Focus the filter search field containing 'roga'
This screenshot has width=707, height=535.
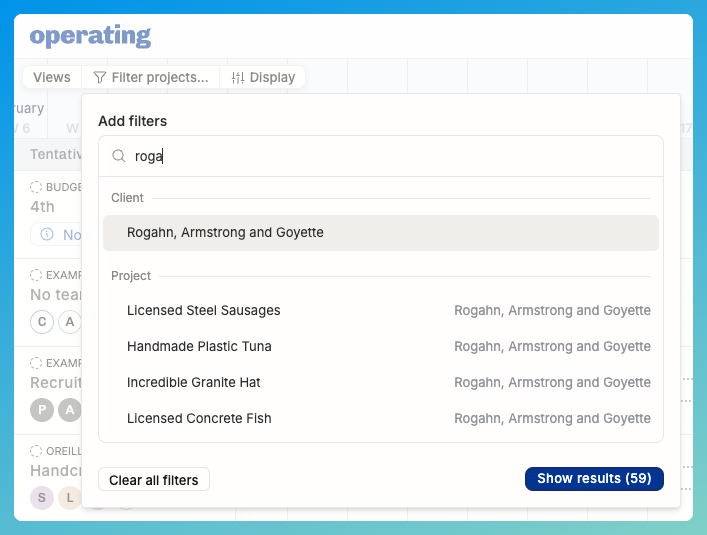pyautogui.click(x=390, y=156)
